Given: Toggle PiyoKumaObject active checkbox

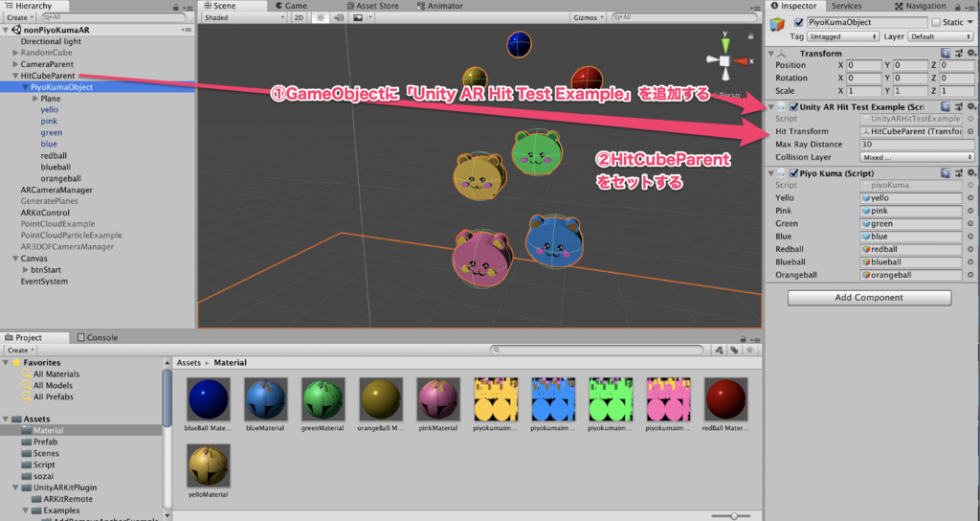Looking at the screenshot, I should (798, 23).
